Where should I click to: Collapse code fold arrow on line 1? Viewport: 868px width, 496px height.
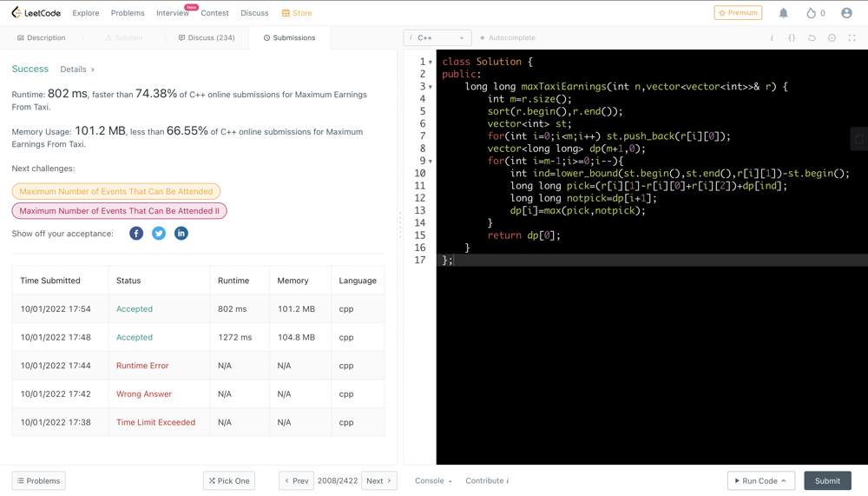pyautogui.click(x=431, y=62)
